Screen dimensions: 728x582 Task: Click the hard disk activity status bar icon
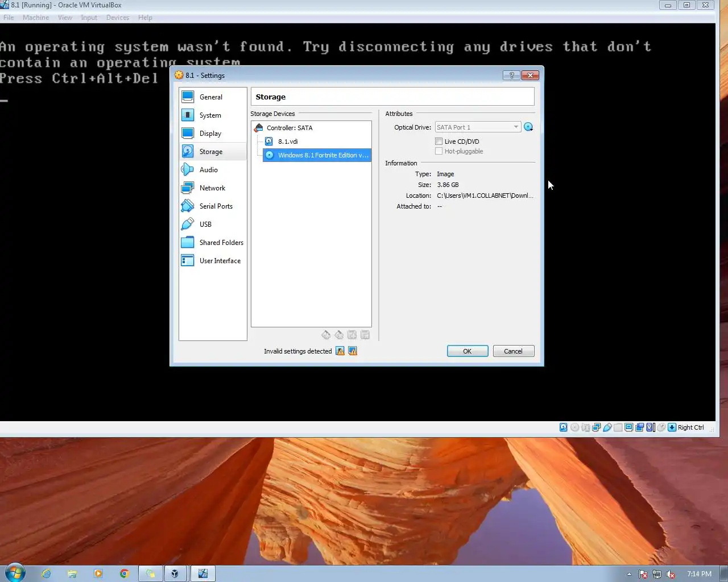click(564, 427)
